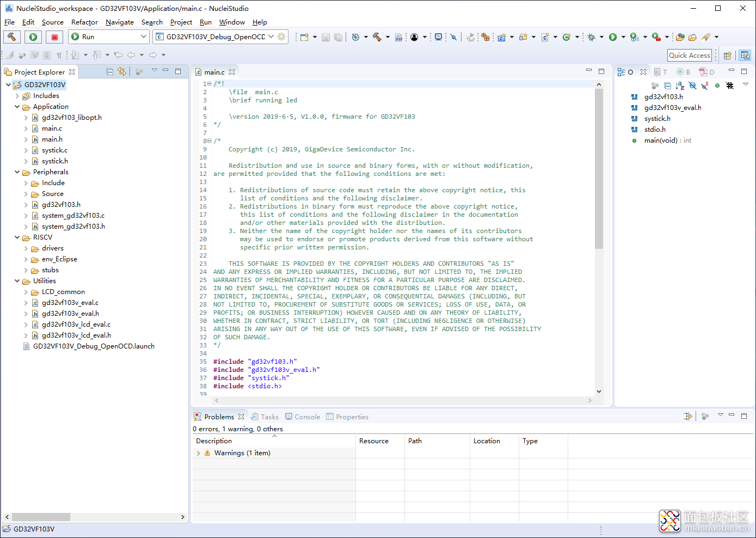The width and height of the screenshot is (756, 538).
Task: Open the Project Explorer view menu triangle
Action: (x=155, y=70)
